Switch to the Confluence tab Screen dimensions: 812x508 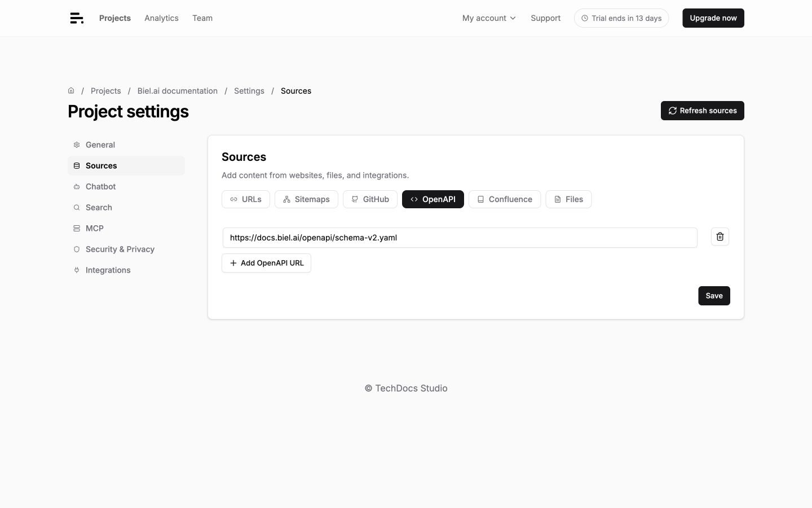[x=505, y=199]
